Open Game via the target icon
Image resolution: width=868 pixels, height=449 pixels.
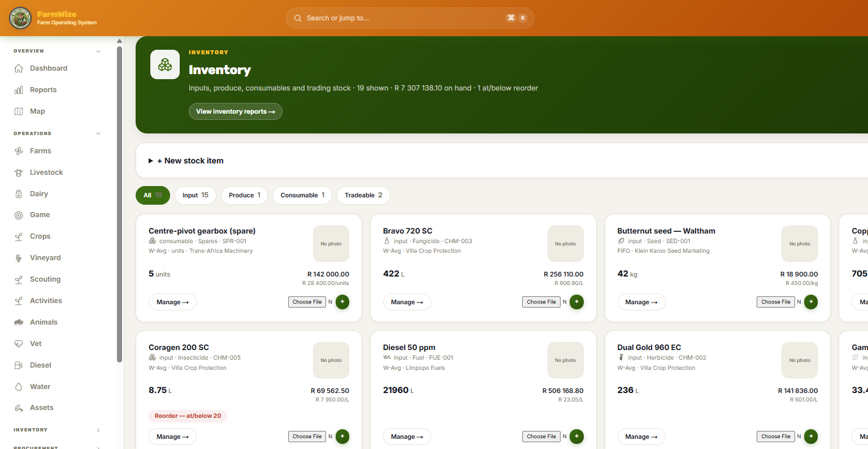point(19,215)
